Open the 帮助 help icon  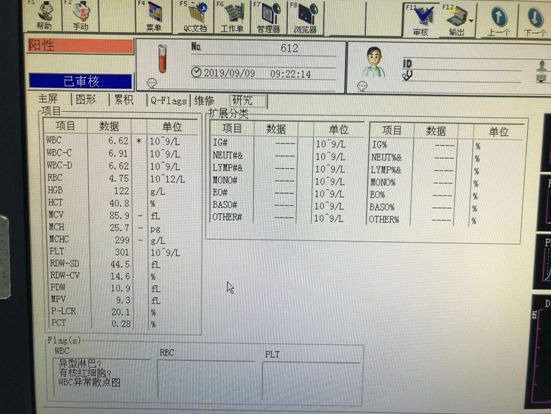tap(44, 16)
